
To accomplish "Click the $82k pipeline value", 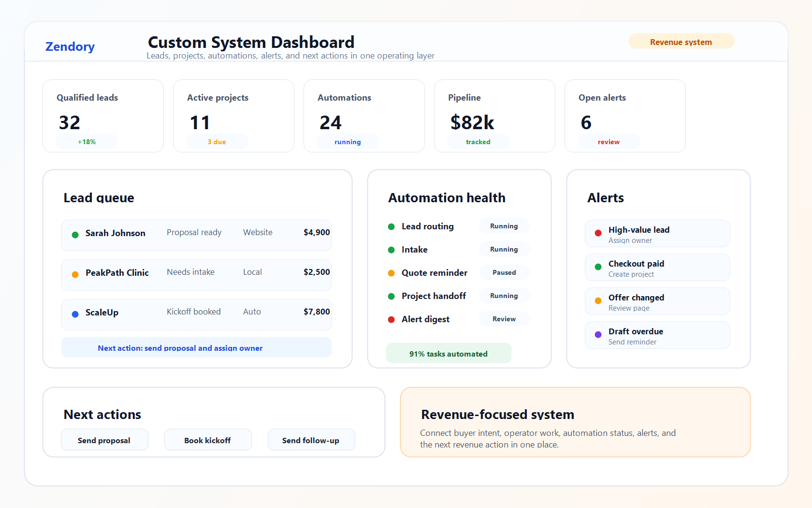I will [472, 122].
